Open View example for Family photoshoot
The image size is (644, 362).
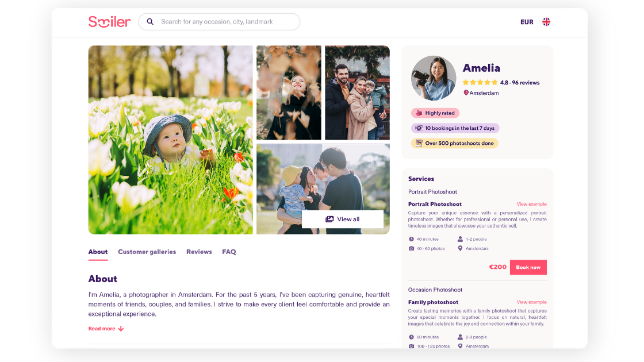[531, 302]
